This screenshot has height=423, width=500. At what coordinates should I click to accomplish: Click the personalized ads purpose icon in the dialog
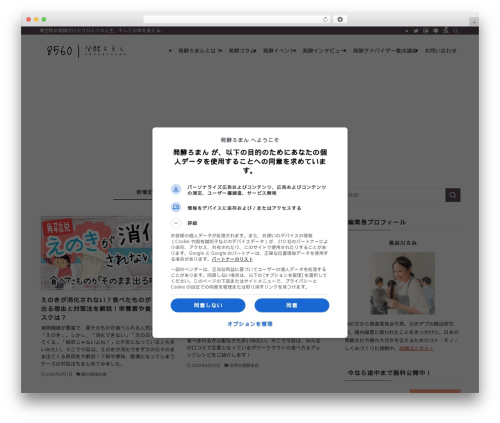[176, 189]
